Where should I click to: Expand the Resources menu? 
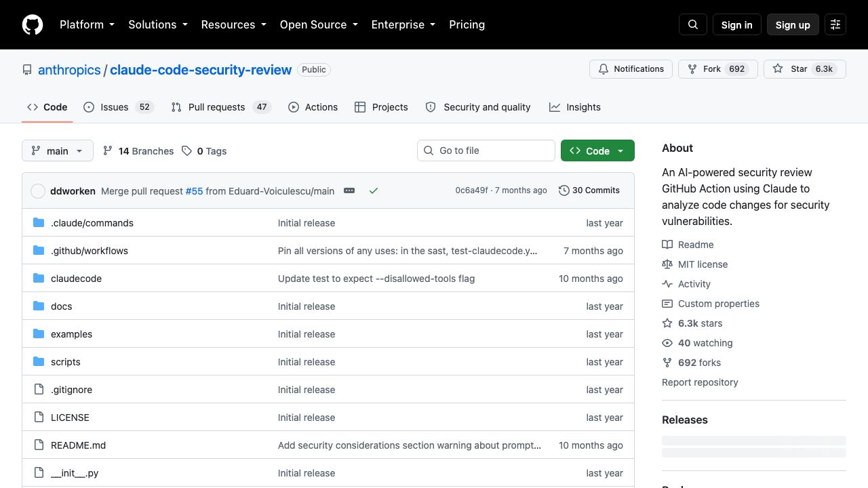[x=234, y=24]
